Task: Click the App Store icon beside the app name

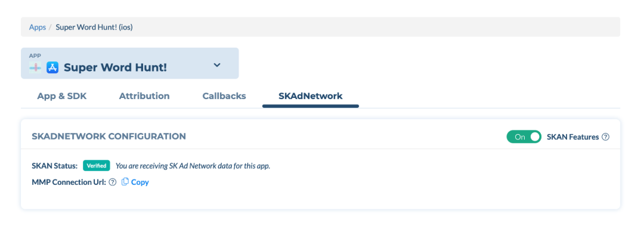Action: [x=52, y=67]
